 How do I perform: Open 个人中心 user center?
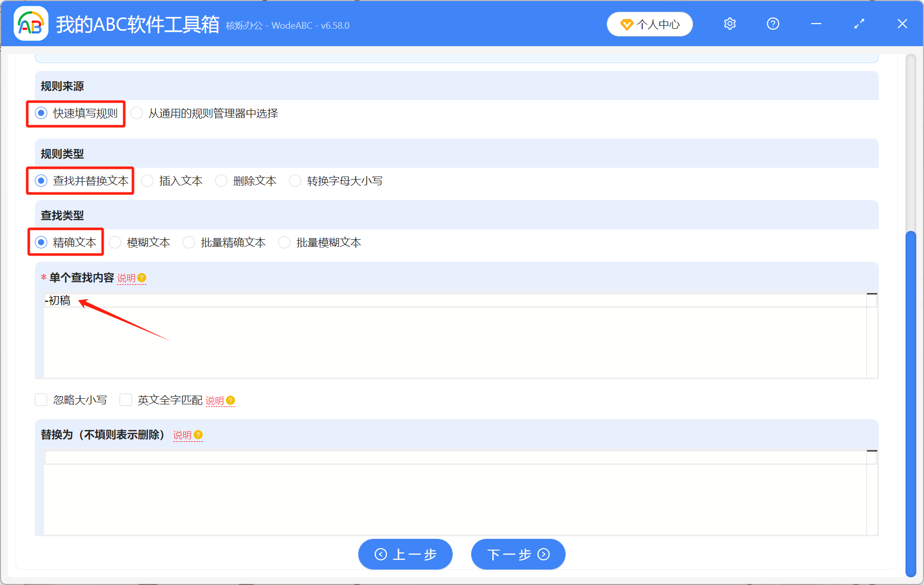[649, 24]
